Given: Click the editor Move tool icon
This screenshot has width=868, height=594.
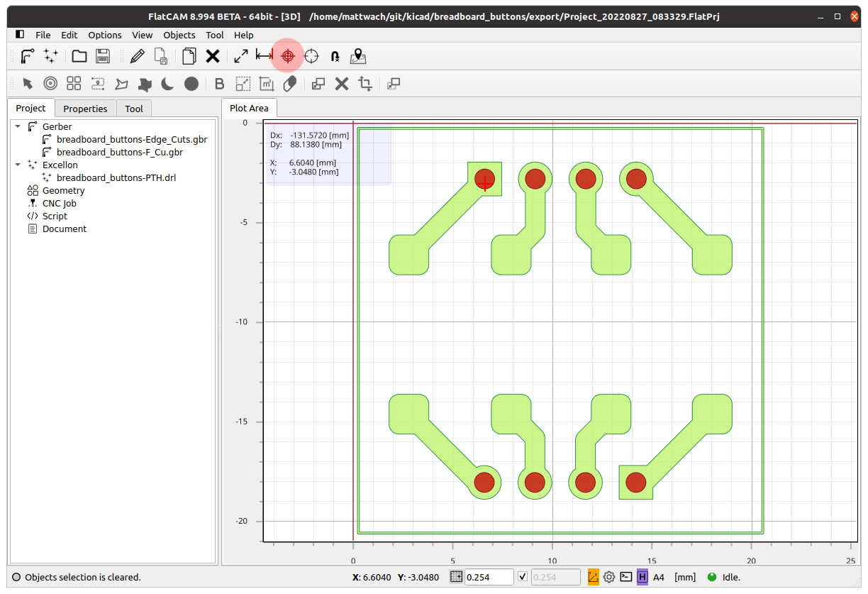Looking at the screenshot, I should pos(394,84).
